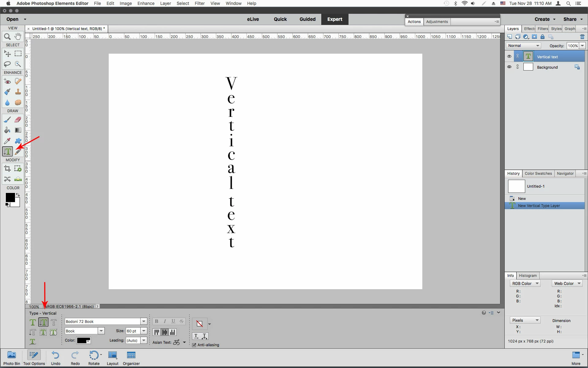Uncheck the Anti-aliasing checkbox
588x368 pixels.
194,345
